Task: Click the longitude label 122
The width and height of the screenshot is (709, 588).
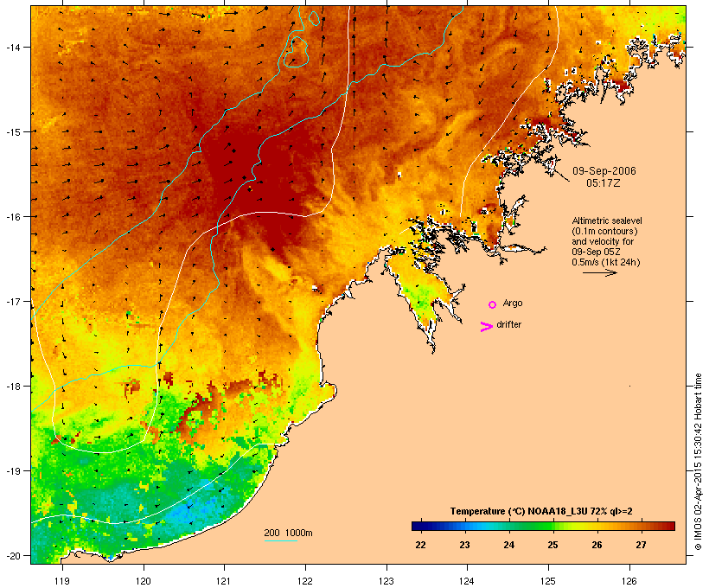Action: pyautogui.click(x=305, y=581)
